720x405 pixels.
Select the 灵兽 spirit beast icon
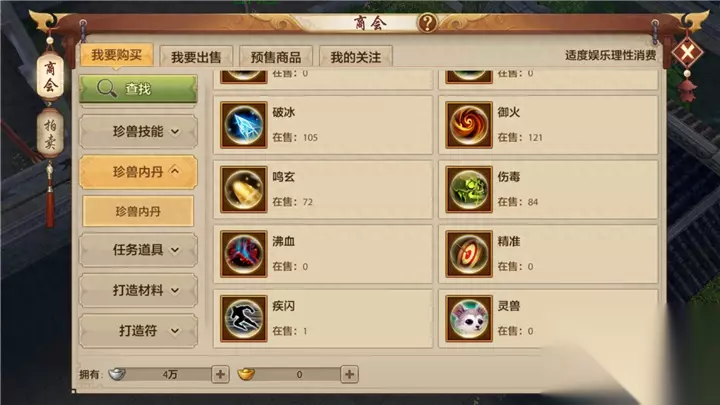(469, 319)
